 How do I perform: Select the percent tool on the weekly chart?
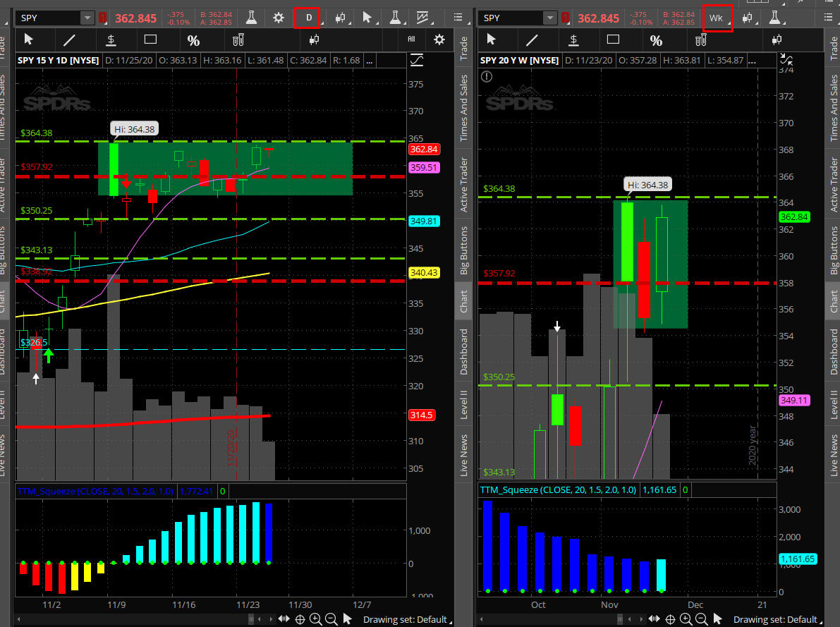656,39
